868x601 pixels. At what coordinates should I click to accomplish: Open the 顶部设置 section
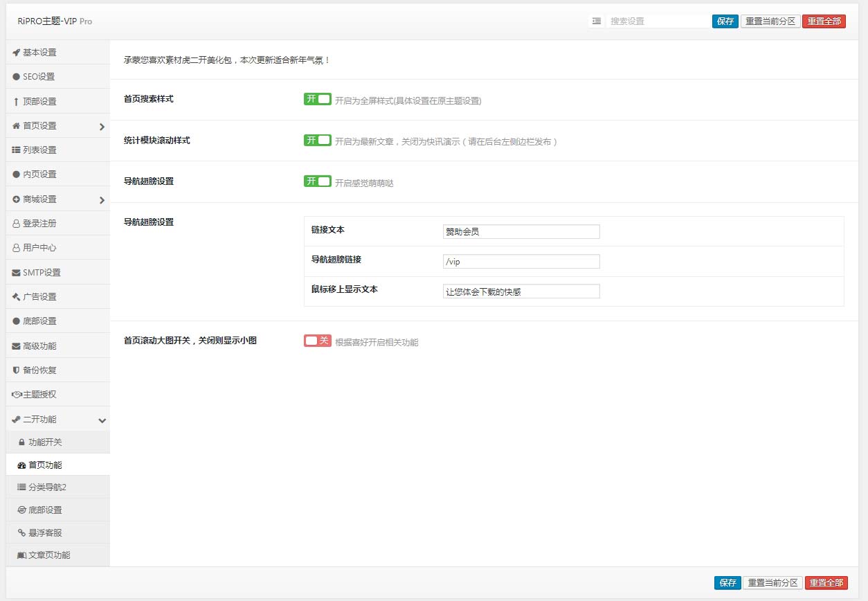pyautogui.click(x=57, y=102)
